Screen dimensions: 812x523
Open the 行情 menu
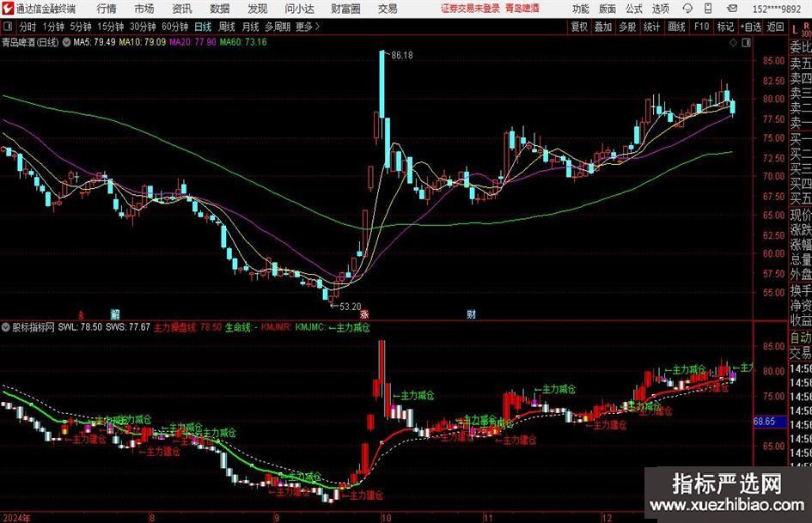click(107, 9)
